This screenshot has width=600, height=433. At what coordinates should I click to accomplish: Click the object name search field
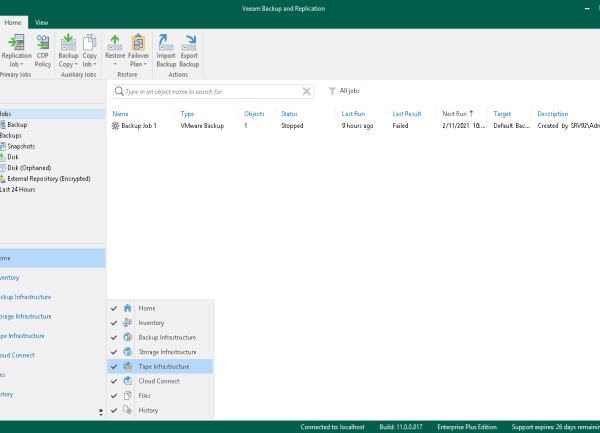pos(212,91)
